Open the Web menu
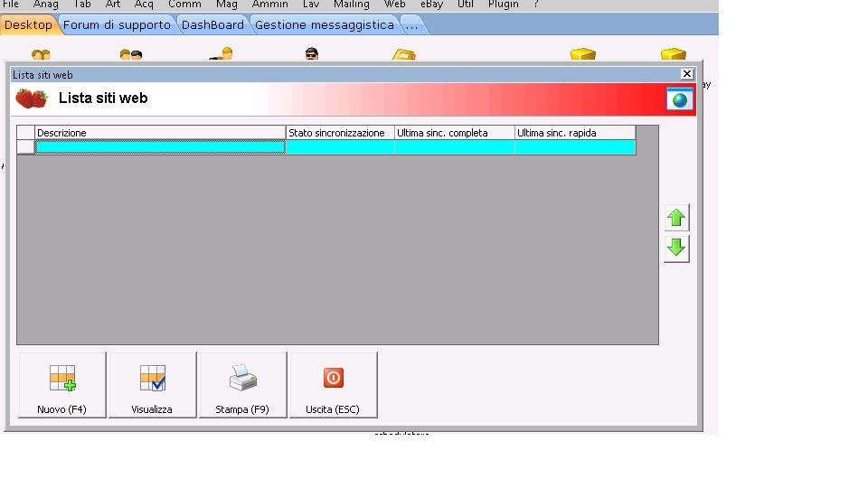The width and height of the screenshot is (868, 488). [395, 5]
